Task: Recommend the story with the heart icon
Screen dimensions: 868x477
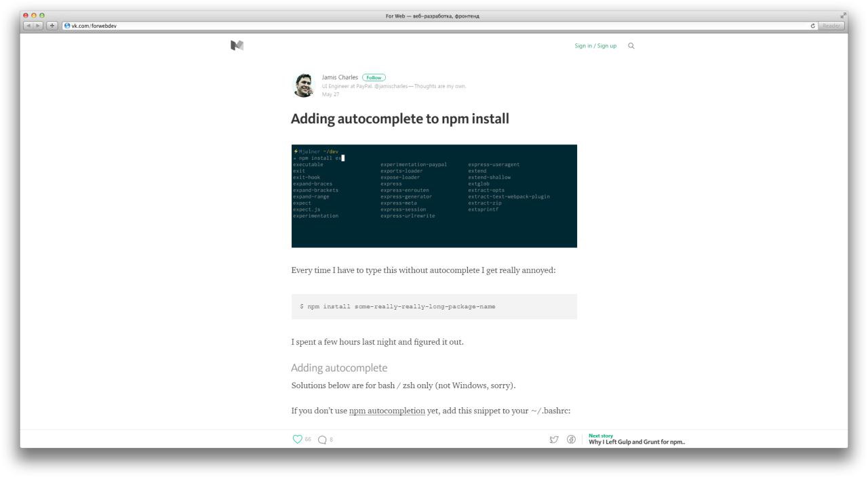Action: click(x=297, y=439)
